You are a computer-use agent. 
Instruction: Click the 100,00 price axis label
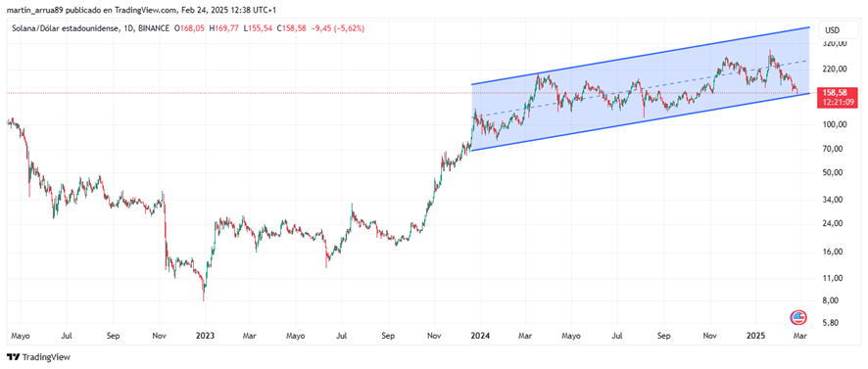(x=836, y=125)
